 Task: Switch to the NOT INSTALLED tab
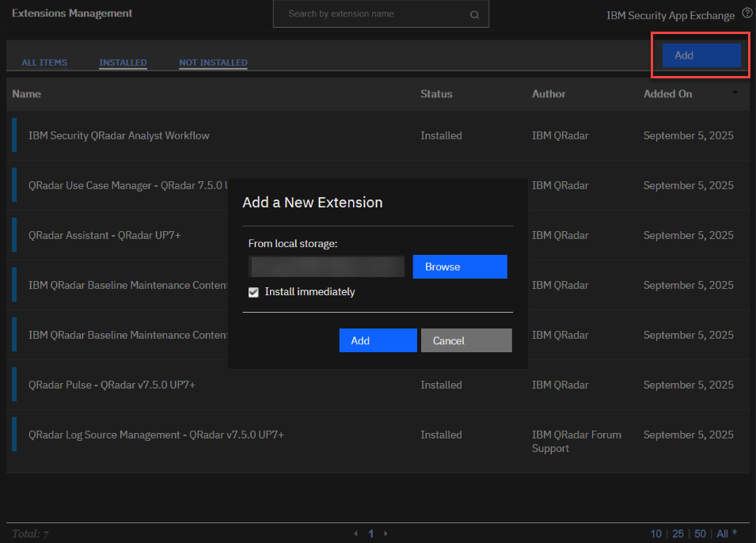[213, 63]
